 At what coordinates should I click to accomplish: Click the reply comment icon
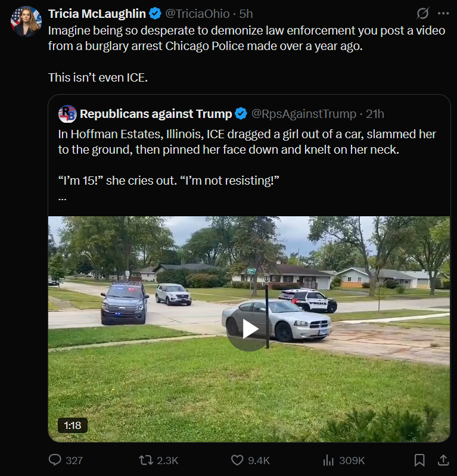point(55,460)
